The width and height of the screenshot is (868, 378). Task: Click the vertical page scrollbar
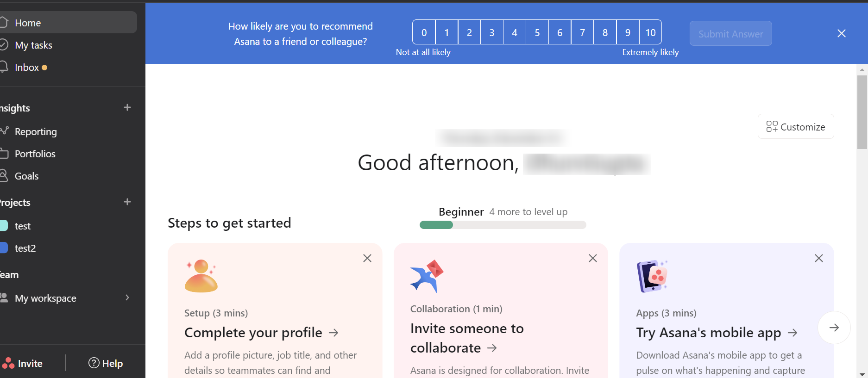pos(862,112)
